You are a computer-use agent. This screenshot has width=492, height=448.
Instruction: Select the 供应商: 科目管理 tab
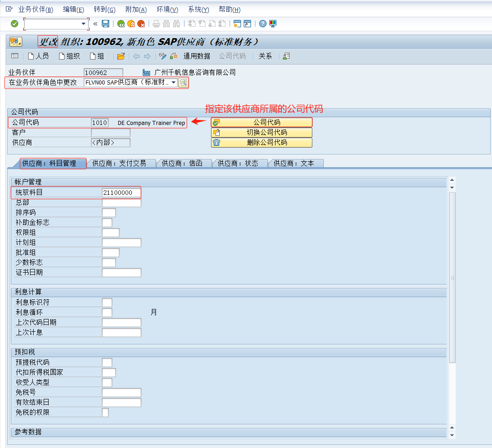(x=49, y=163)
